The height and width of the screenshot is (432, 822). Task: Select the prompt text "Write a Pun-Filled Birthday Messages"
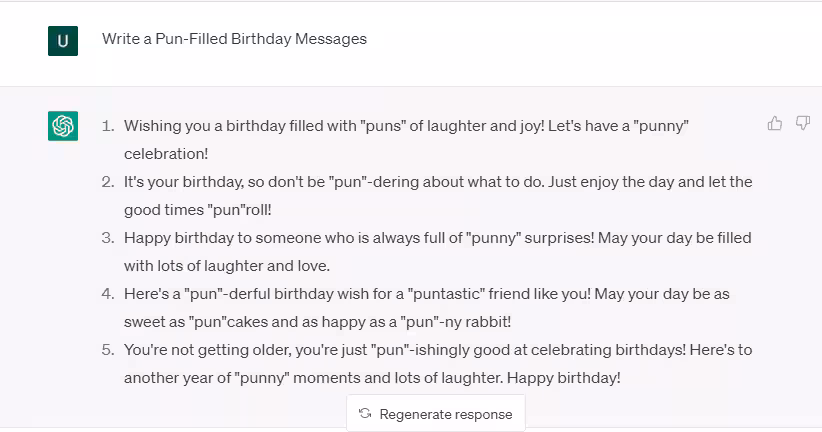(x=234, y=39)
